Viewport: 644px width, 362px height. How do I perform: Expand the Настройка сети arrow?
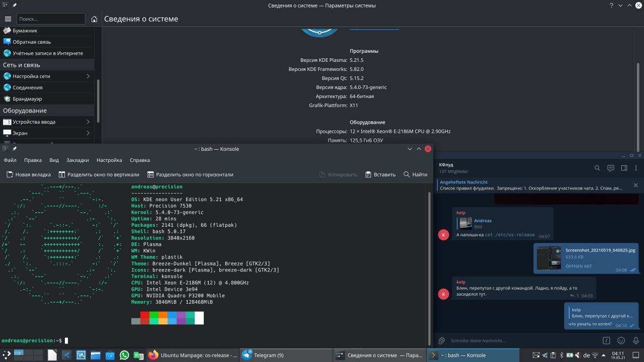click(88, 76)
